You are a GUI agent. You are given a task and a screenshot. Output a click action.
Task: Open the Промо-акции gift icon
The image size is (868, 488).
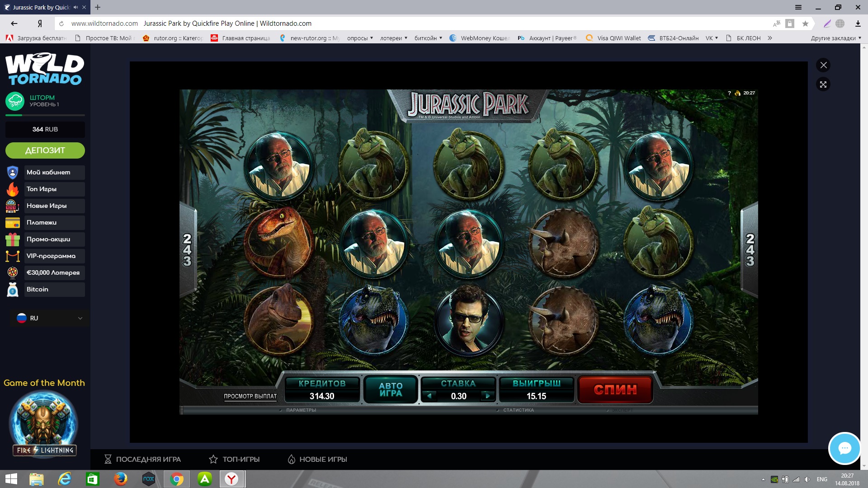point(13,239)
